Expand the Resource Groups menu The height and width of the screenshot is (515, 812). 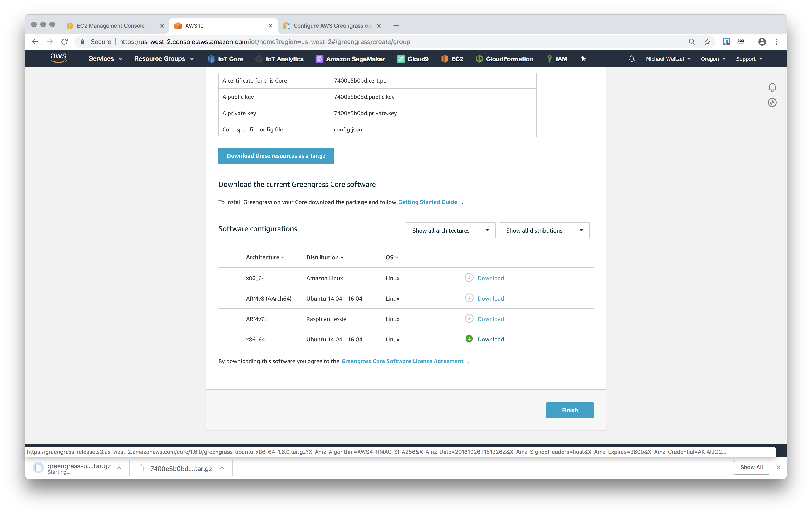[164, 59]
